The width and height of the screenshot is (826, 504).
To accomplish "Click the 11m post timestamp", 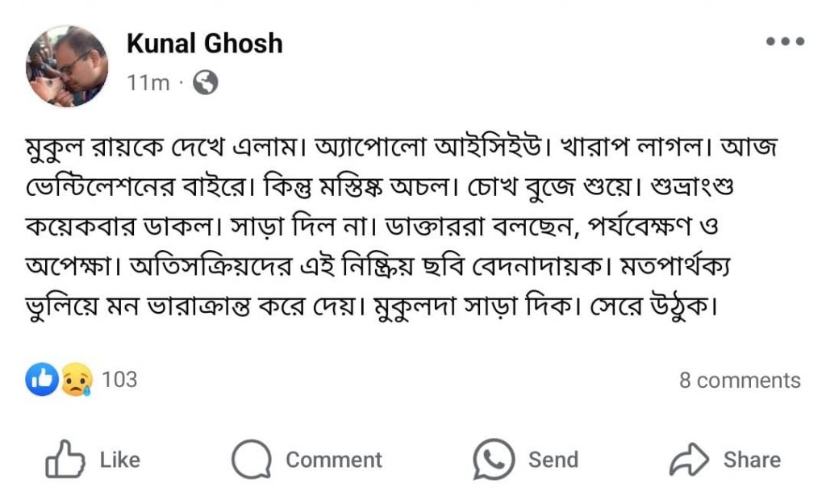I will 148,82.
